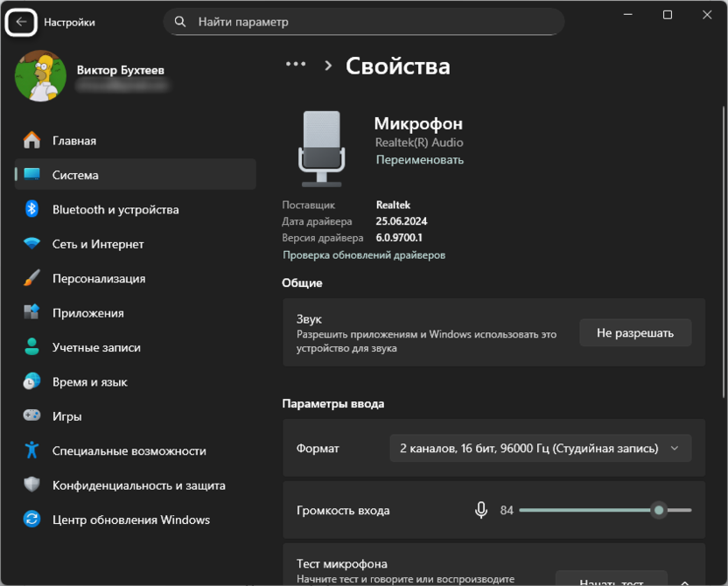This screenshot has width=728, height=586.
Task: Click the microphone icon beside Громкость входа
Action: (481, 509)
